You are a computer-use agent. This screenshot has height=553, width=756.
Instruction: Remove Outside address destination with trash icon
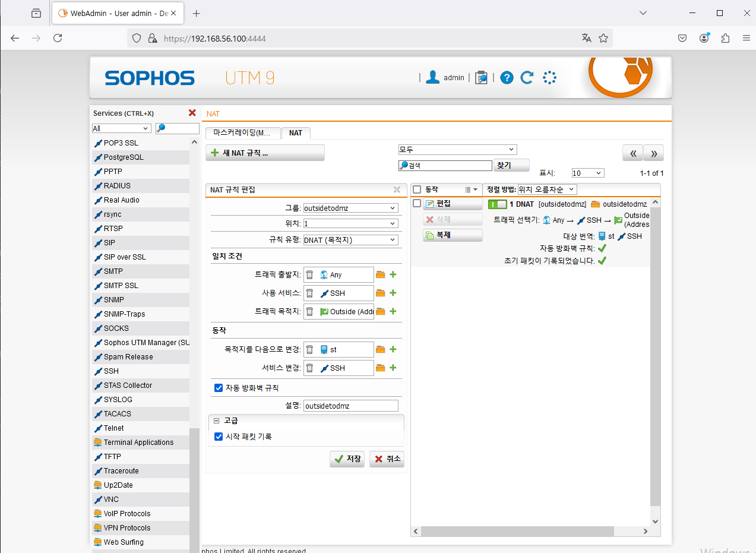pos(309,311)
